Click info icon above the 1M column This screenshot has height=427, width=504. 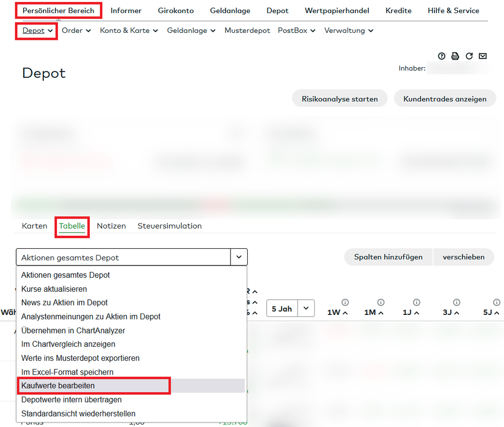point(381,302)
